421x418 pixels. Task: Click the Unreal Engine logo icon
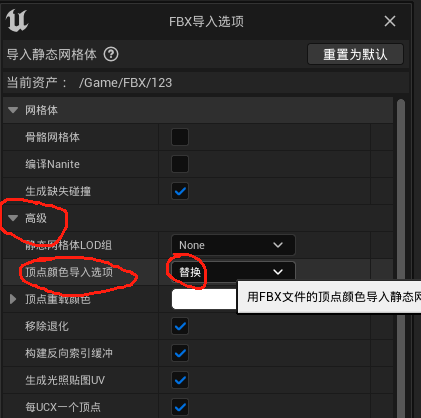click(17, 21)
